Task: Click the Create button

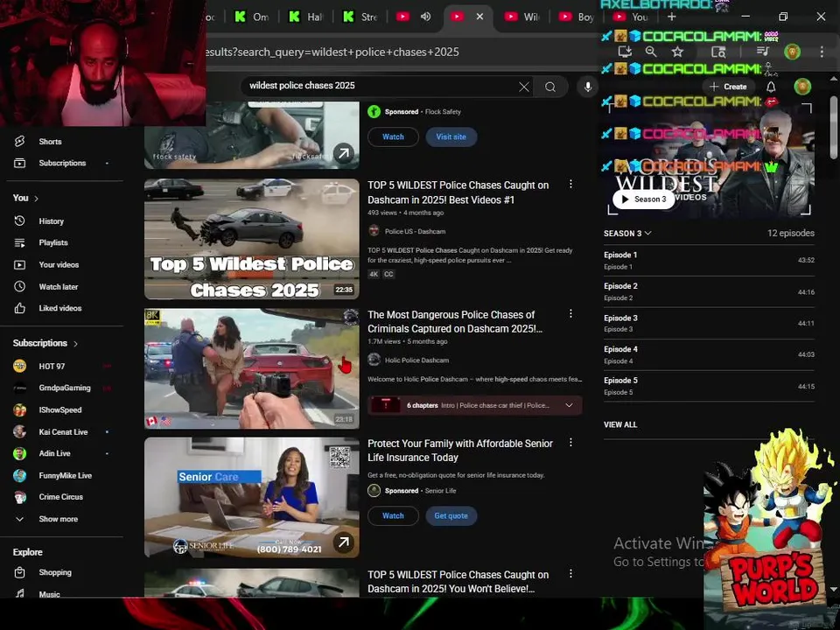Action: point(729,87)
